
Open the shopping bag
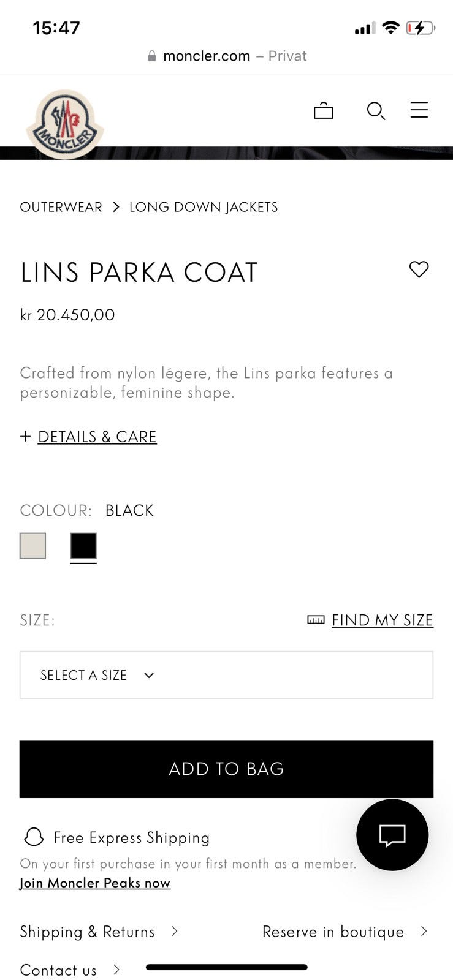click(x=323, y=110)
